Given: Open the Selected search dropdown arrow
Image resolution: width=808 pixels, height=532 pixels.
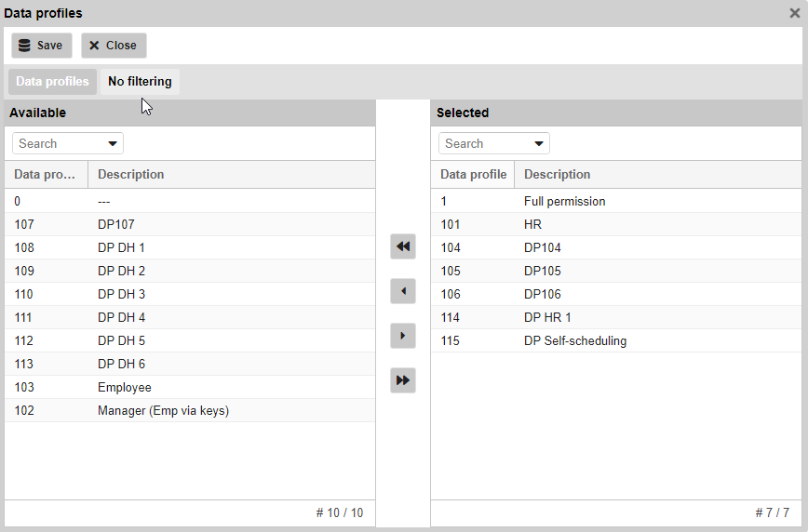Looking at the screenshot, I should pyautogui.click(x=540, y=143).
